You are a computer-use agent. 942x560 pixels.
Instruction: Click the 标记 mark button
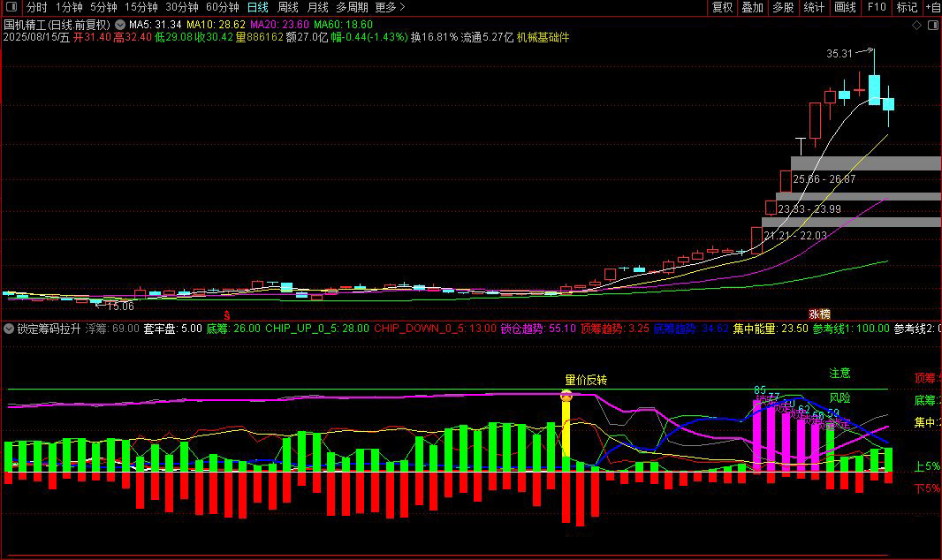(x=907, y=7)
